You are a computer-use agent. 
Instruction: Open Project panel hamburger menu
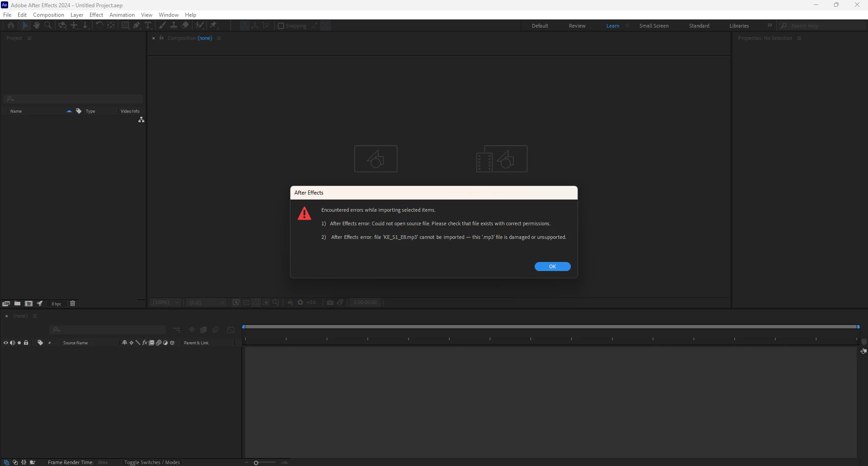pyautogui.click(x=29, y=38)
